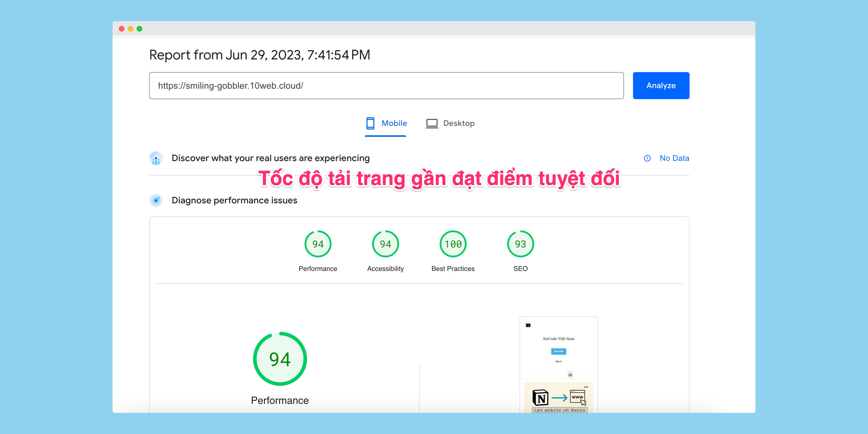The height and width of the screenshot is (434, 868).
Task: Click the No Data info icon
Action: tap(647, 158)
